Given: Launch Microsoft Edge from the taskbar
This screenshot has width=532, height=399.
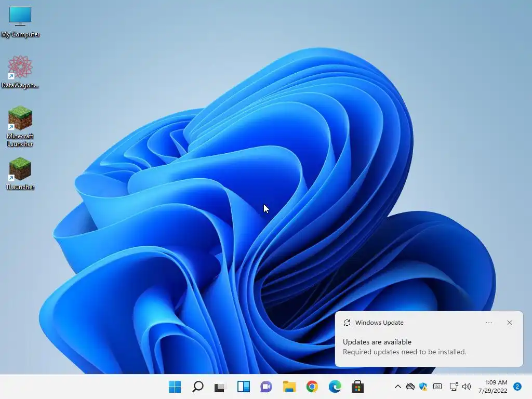Looking at the screenshot, I should pos(335,387).
